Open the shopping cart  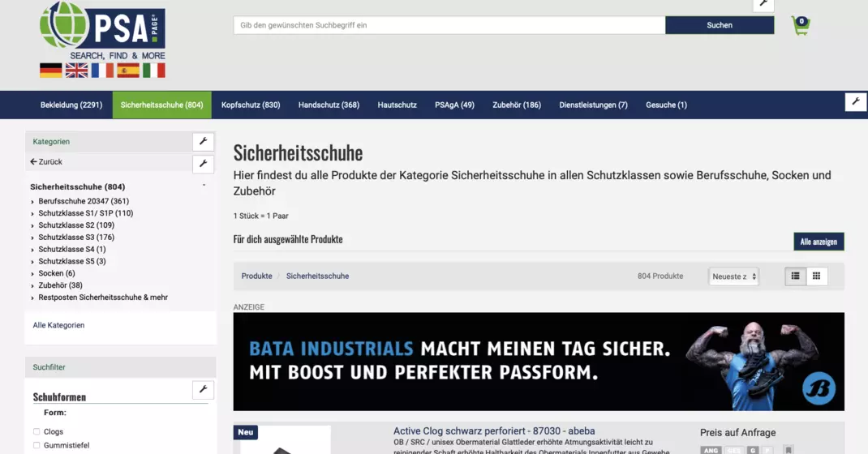pos(801,25)
